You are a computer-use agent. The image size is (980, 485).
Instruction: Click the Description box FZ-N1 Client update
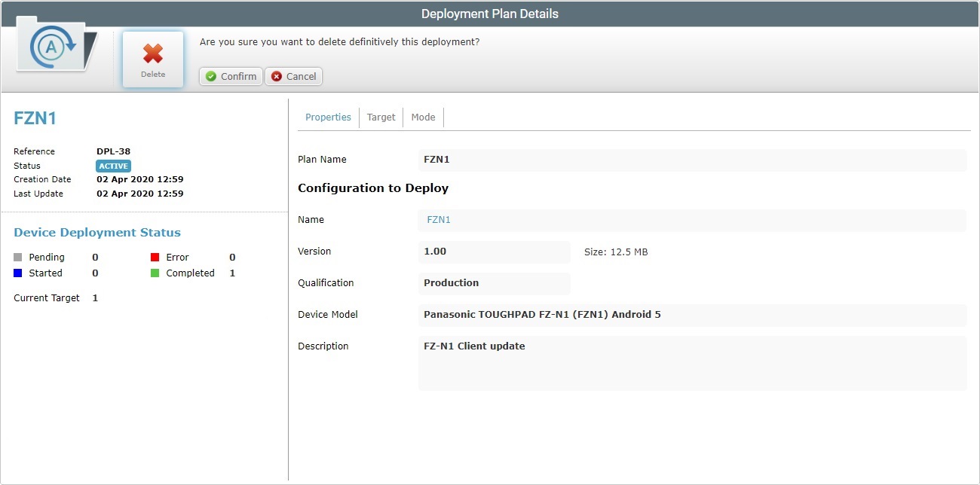tap(692, 363)
